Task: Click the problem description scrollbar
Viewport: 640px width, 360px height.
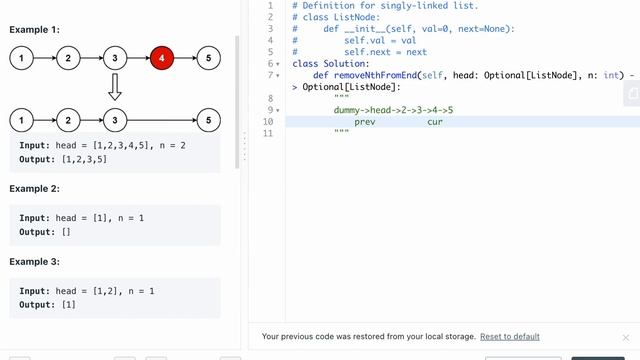Action: tap(237, 102)
